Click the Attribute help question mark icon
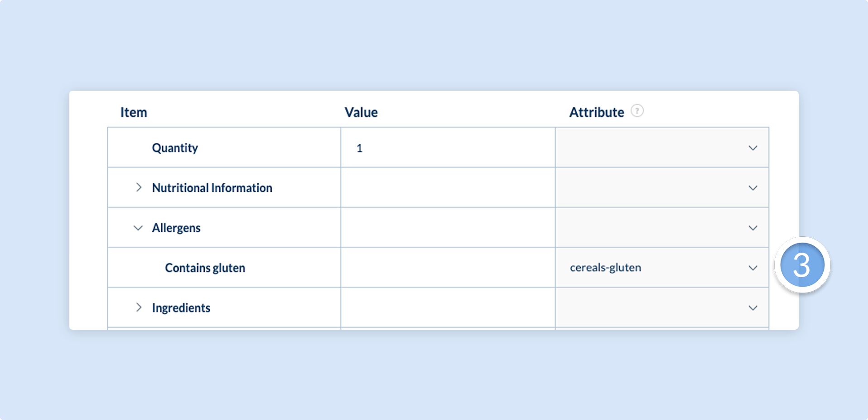The width and height of the screenshot is (868, 420). point(637,111)
